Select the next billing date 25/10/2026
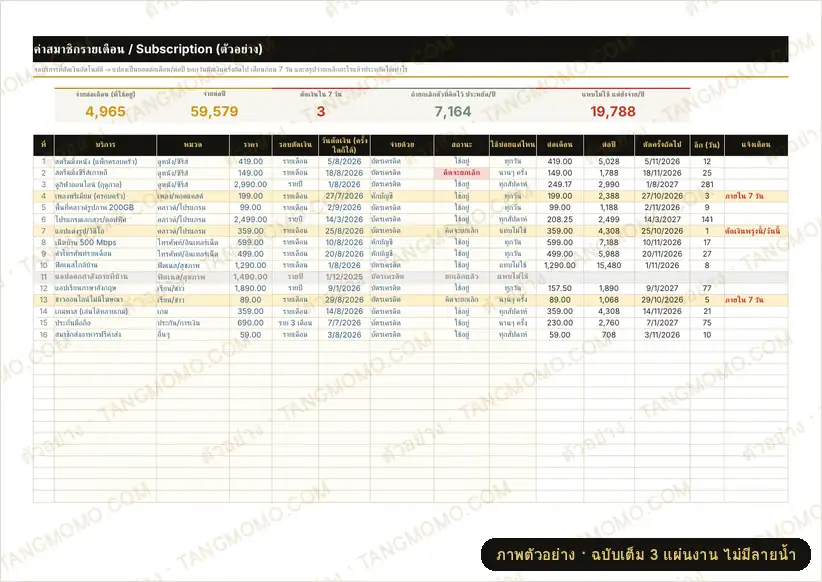This screenshot has width=822, height=582. (x=662, y=231)
